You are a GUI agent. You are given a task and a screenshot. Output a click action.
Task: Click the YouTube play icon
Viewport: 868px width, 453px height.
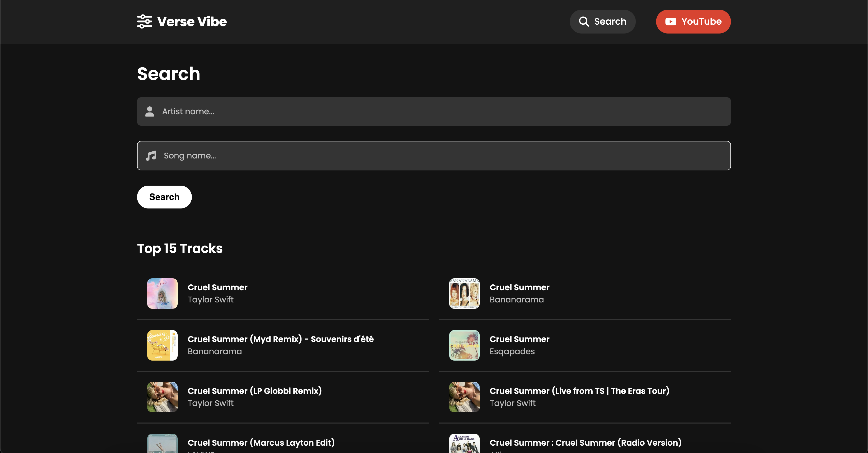pyautogui.click(x=671, y=22)
